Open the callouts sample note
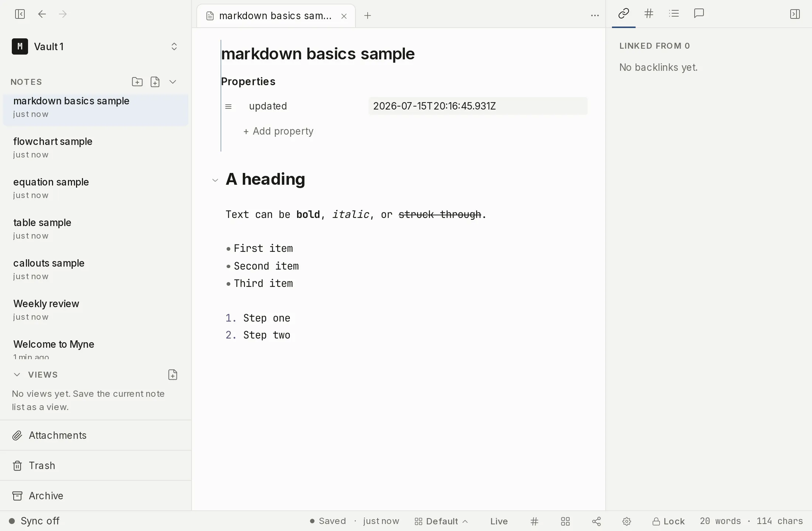 coord(96,269)
